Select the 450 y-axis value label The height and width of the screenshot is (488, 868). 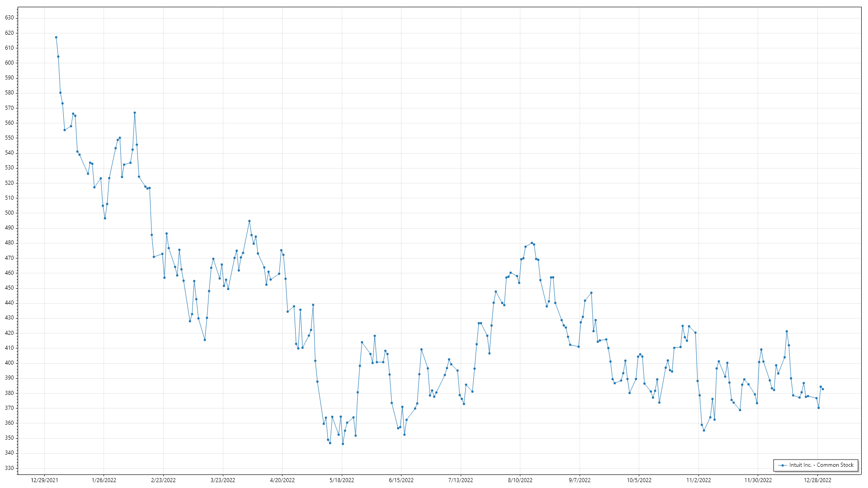(9, 288)
